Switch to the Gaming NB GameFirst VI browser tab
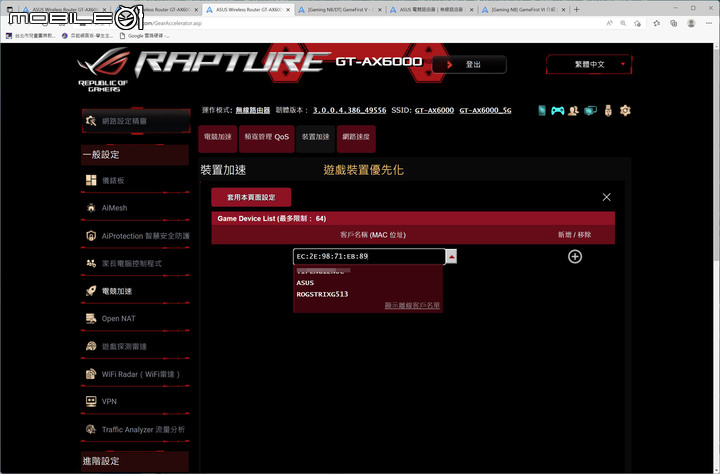Viewport: 720px width, 474px height. coord(523,9)
